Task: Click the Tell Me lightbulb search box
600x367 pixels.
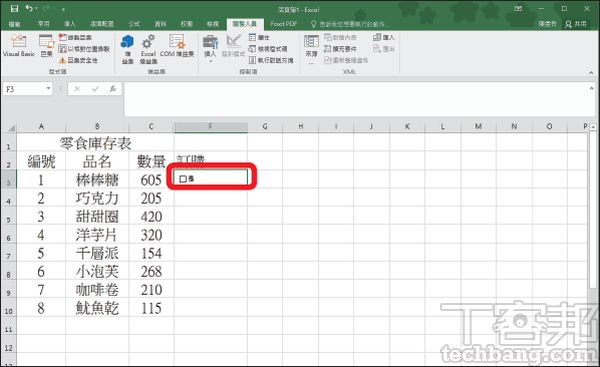Action: click(x=350, y=24)
